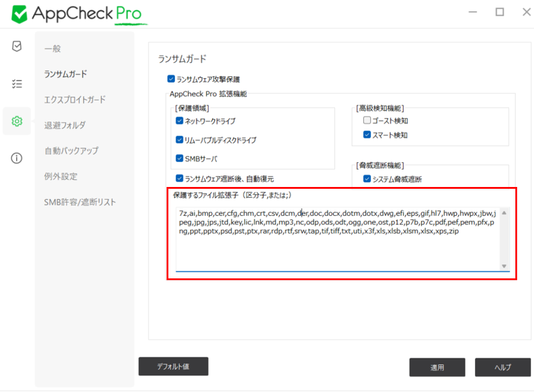This screenshot has width=534, height=392.
Task: Open the shield status icon in sidebar
Action: coord(17,46)
